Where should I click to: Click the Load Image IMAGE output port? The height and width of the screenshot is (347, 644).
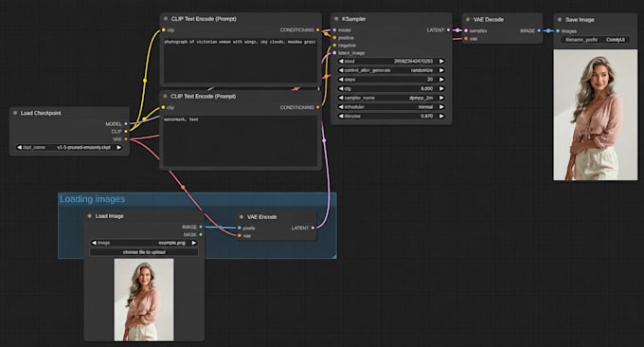click(201, 227)
